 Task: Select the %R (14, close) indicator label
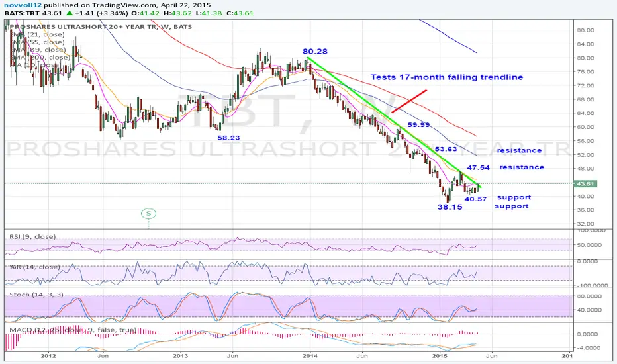click(35, 267)
